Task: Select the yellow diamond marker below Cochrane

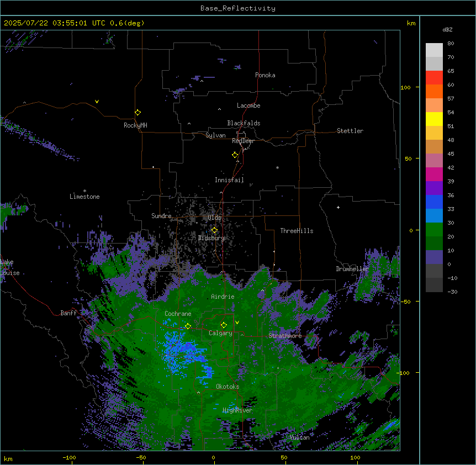Action: [188, 326]
